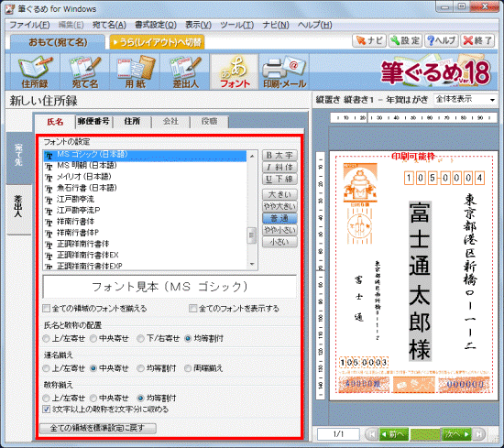Open the 全体を表示 zoom dropdown
The image size is (504, 448).
pyautogui.click(x=465, y=100)
